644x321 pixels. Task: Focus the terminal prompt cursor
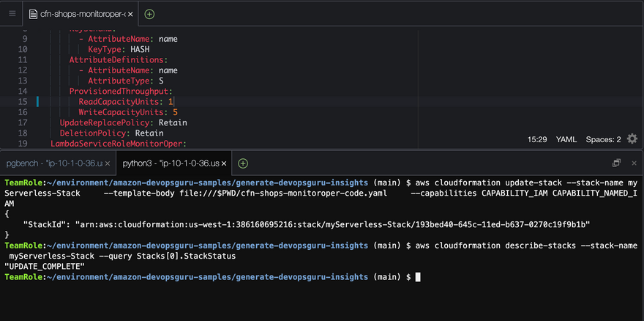click(x=418, y=277)
